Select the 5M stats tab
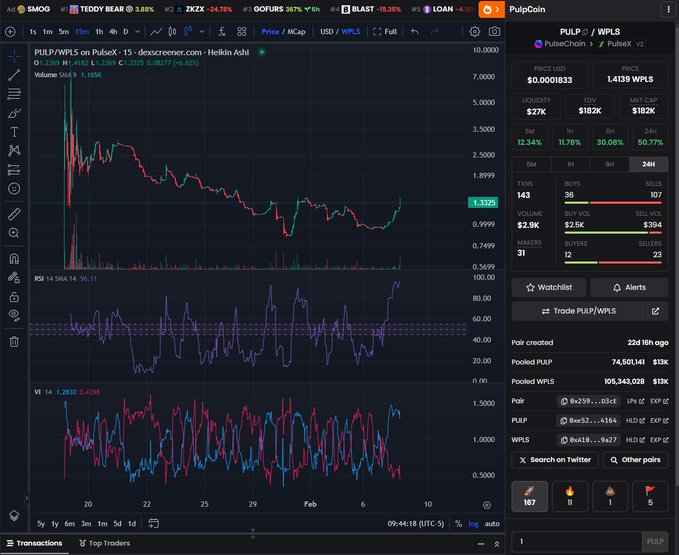Screen dimensions: 679x555 (531, 164)
